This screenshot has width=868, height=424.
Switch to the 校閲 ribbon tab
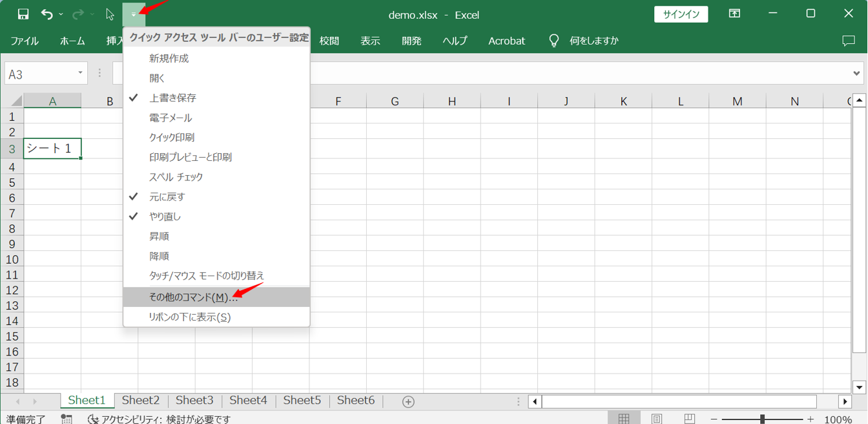329,41
